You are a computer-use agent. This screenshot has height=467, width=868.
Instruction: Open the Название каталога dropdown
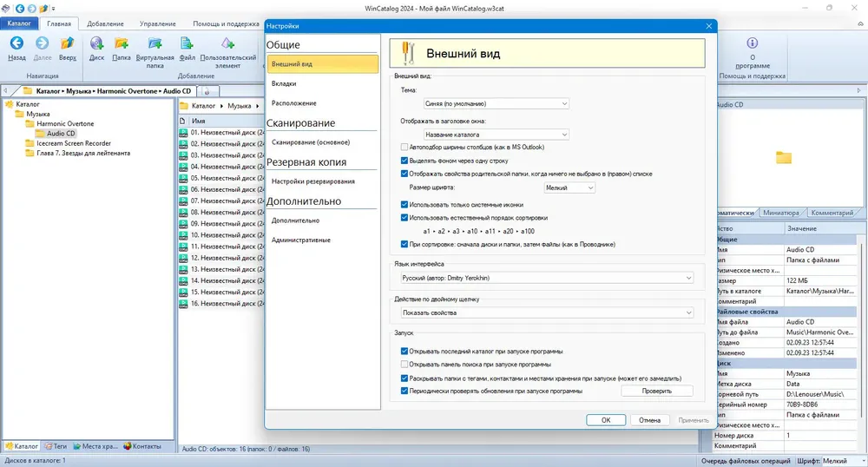pos(496,135)
